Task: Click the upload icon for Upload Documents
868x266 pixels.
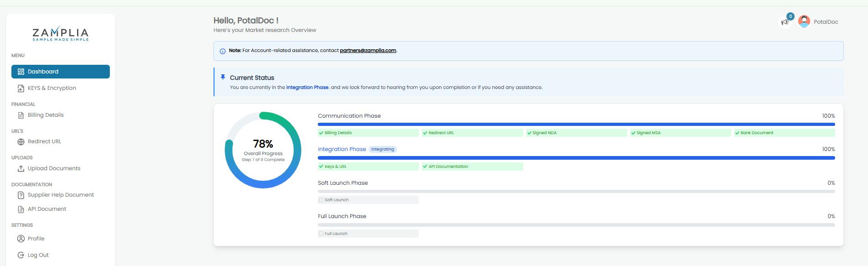Action: tap(21, 169)
